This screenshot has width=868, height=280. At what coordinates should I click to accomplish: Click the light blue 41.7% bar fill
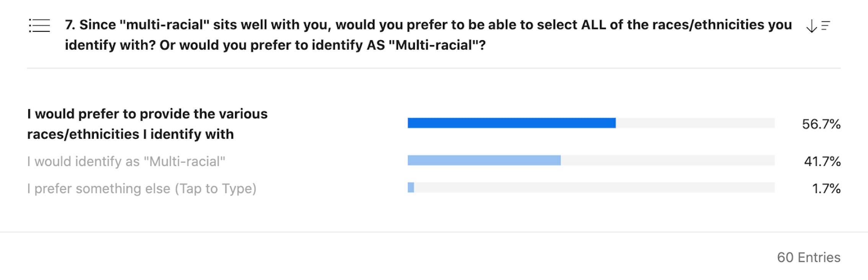point(484,160)
